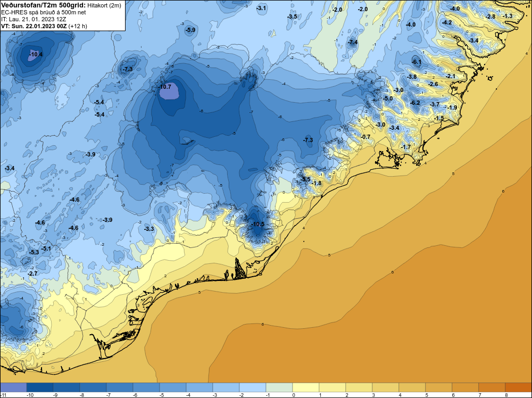Click the -3.1 temperature value
Screen dimensions: 532x398
[261, 8]
